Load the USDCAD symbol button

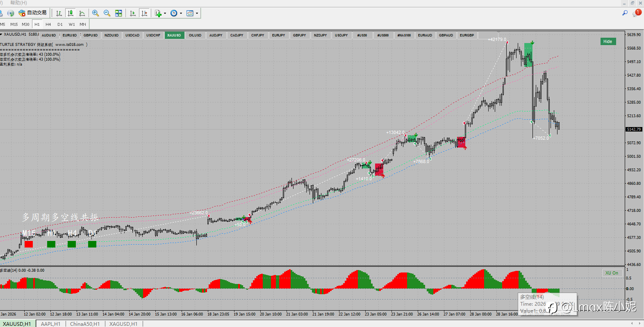coord(132,35)
